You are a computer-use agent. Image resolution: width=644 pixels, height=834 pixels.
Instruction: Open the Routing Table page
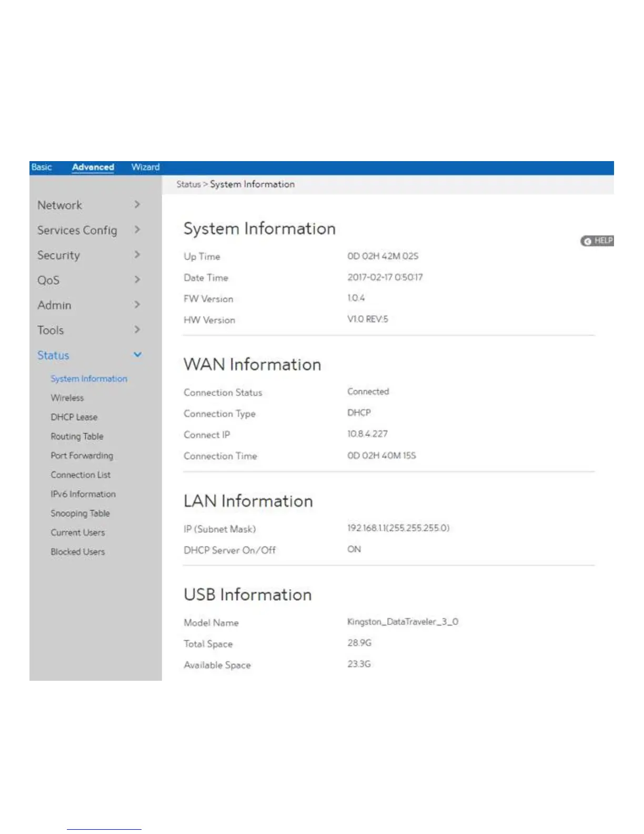[77, 436]
